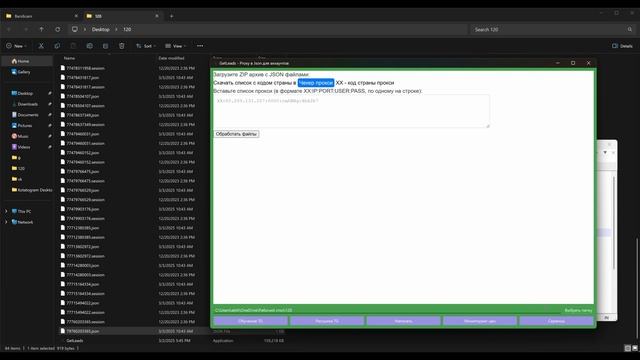The width and height of the screenshot is (640, 360).
Task: Click the 'Сервисы' purple button
Action: pos(556,321)
